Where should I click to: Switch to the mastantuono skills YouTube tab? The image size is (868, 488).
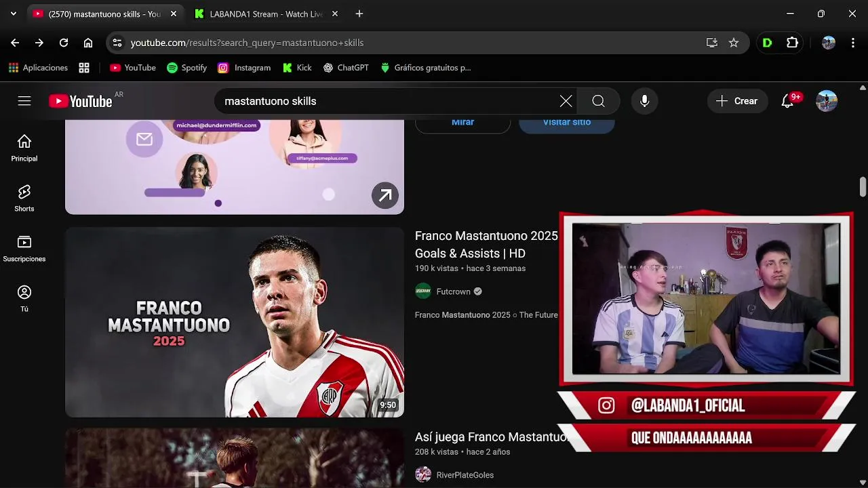coord(105,14)
